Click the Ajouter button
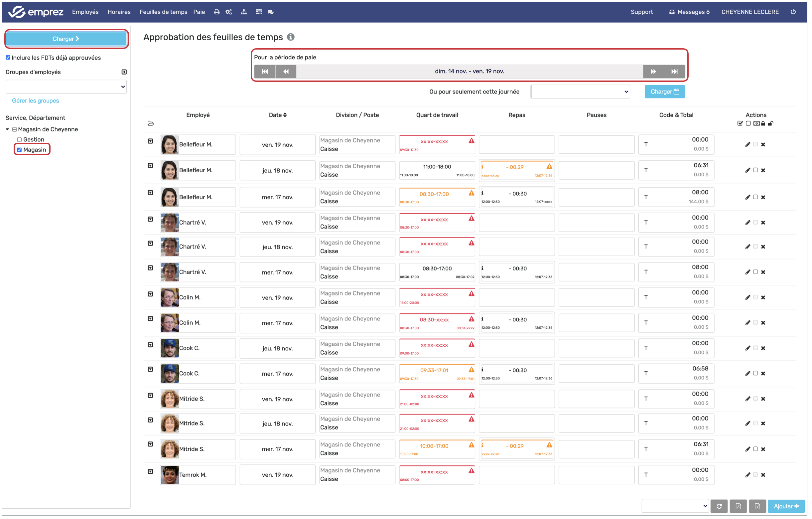 click(786, 506)
